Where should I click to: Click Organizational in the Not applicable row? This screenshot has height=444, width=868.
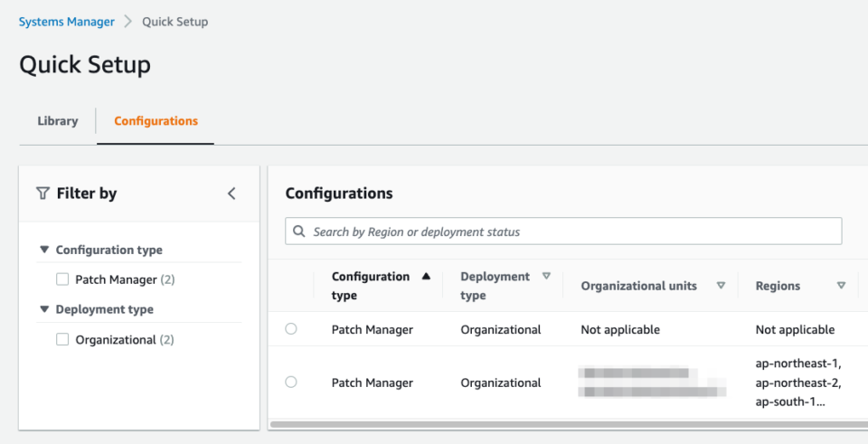tap(501, 329)
